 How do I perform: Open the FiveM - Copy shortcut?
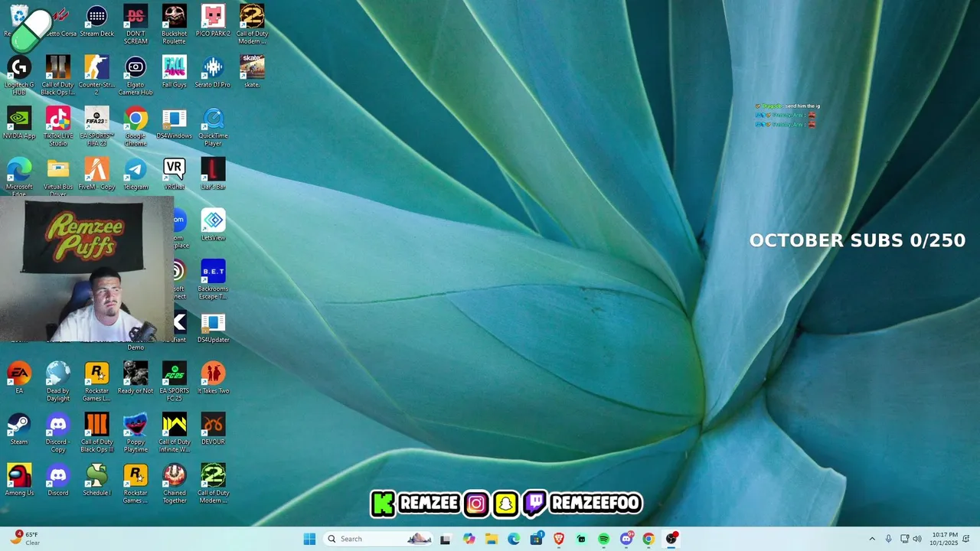[96, 174]
